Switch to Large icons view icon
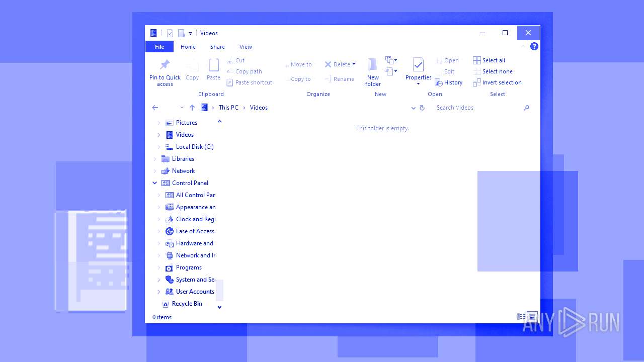This screenshot has height=362, width=644. [532, 317]
